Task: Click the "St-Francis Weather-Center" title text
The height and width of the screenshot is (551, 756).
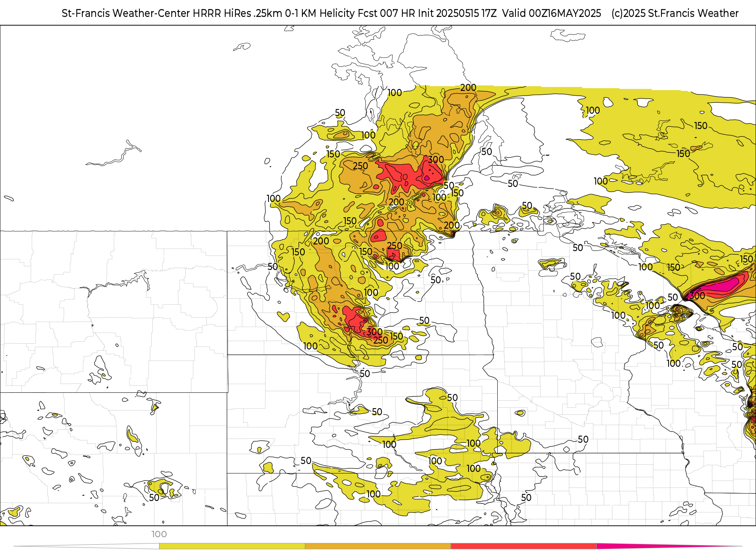Action: click(x=126, y=13)
